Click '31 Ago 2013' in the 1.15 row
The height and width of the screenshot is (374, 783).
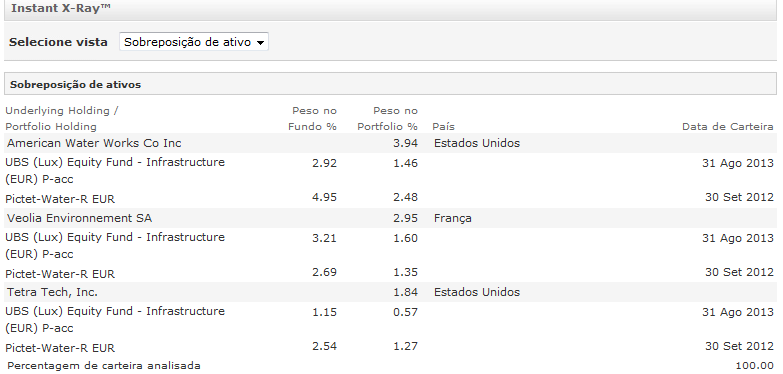coord(738,312)
